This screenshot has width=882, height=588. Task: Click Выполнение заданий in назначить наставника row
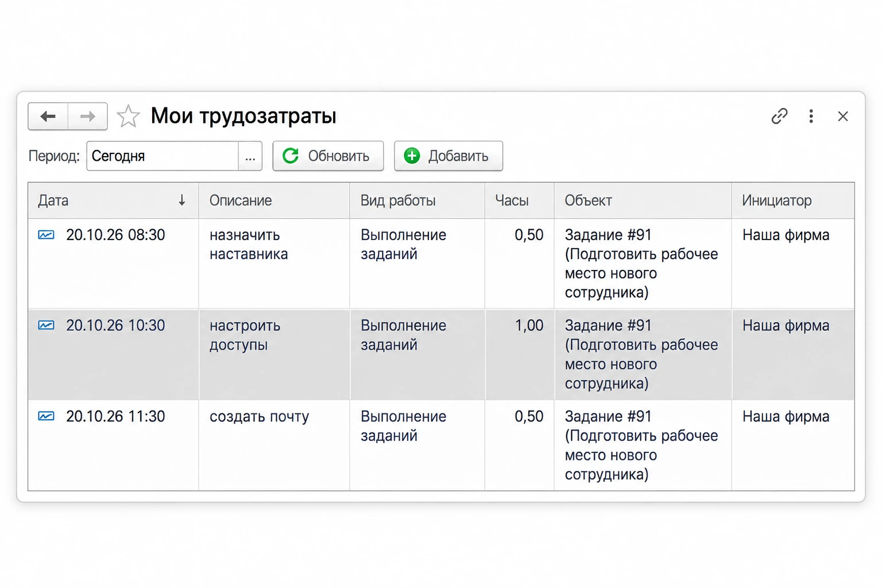pyautogui.click(x=403, y=245)
